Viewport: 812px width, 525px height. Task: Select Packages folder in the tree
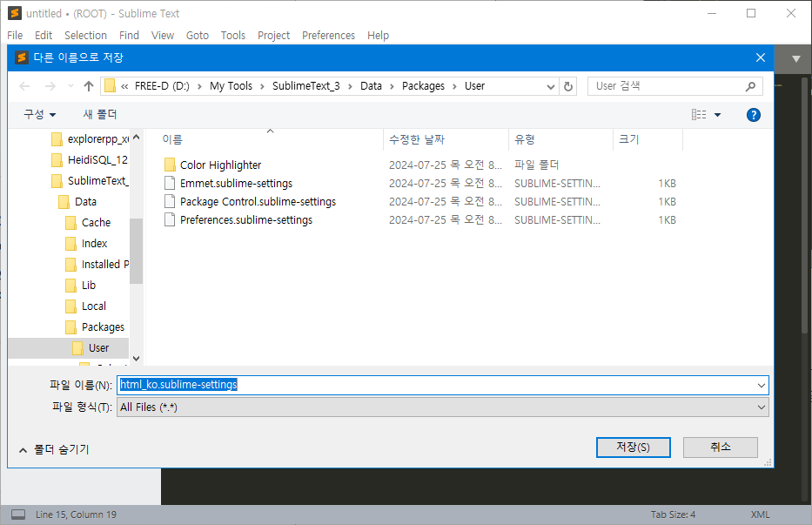95,327
